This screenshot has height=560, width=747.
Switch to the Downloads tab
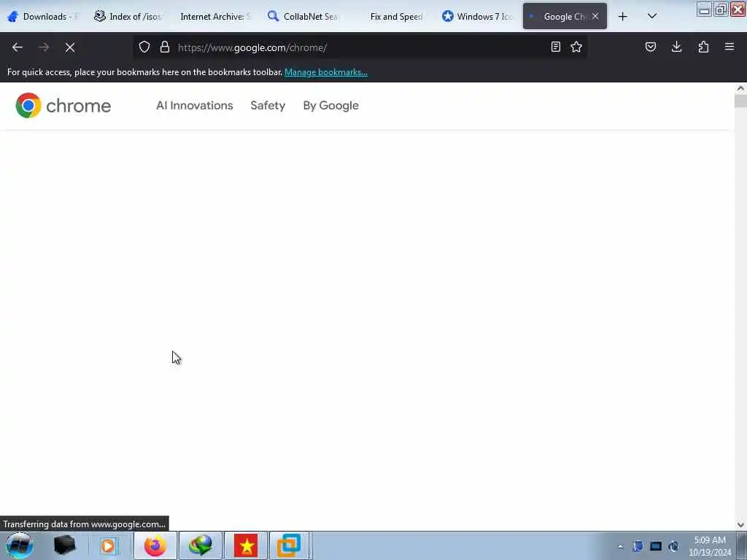tap(44, 17)
